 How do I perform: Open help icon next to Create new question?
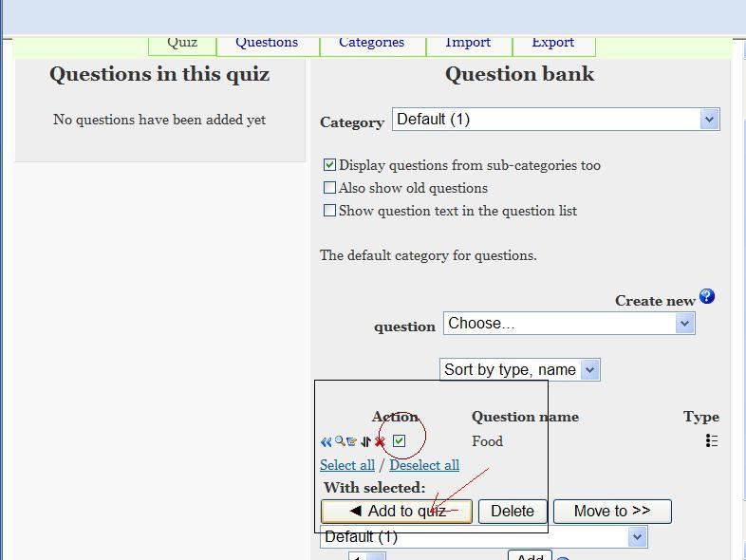(x=707, y=297)
